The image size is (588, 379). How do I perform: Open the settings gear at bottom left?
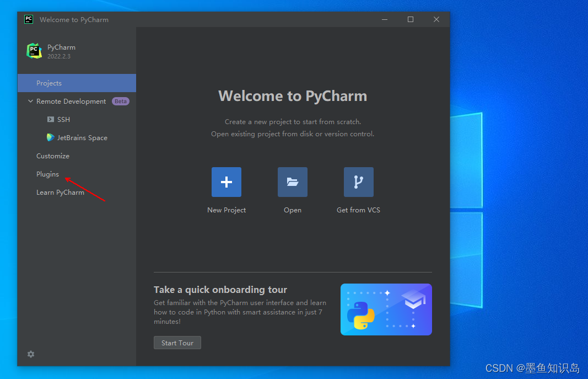[31, 354]
